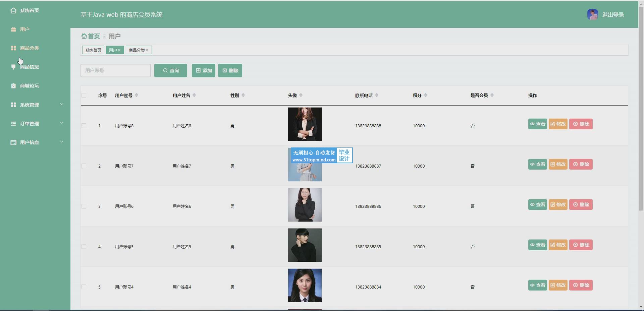Image resolution: width=644 pixels, height=311 pixels.
Task: Close the 用户 tab with its X
Action: [119, 50]
